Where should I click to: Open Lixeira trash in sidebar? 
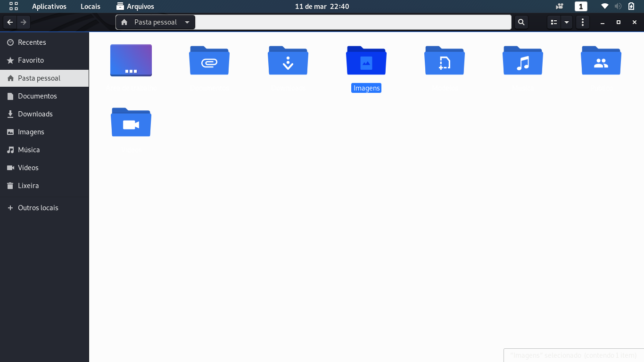tap(44, 186)
